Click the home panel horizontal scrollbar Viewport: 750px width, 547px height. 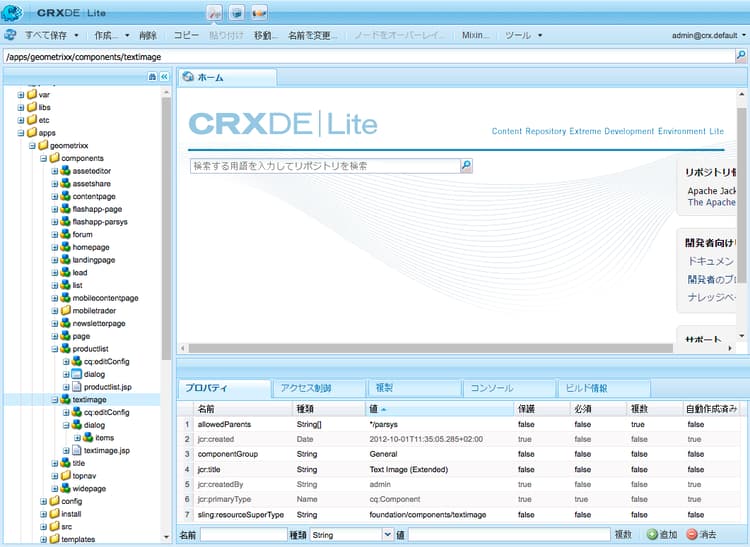[x=430, y=348]
